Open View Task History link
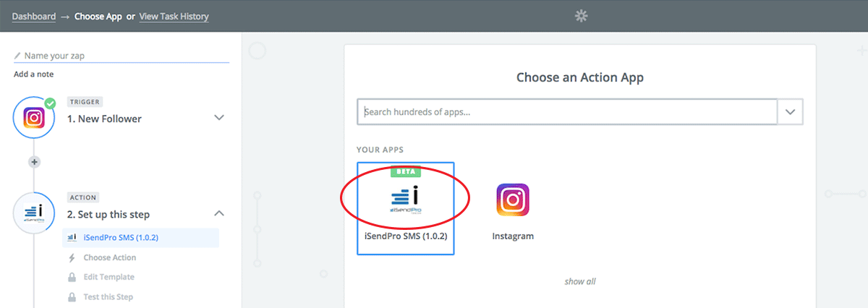 pyautogui.click(x=174, y=16)
